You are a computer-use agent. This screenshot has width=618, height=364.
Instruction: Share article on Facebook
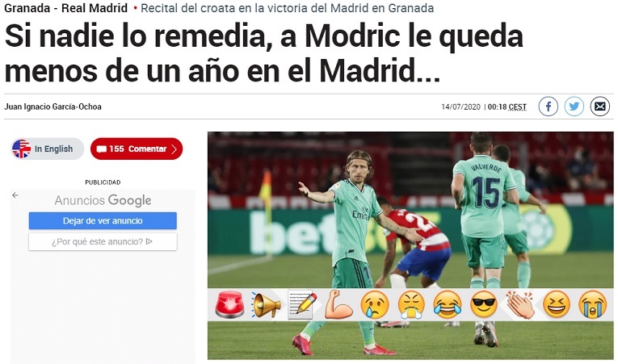[x=549, y=107]
